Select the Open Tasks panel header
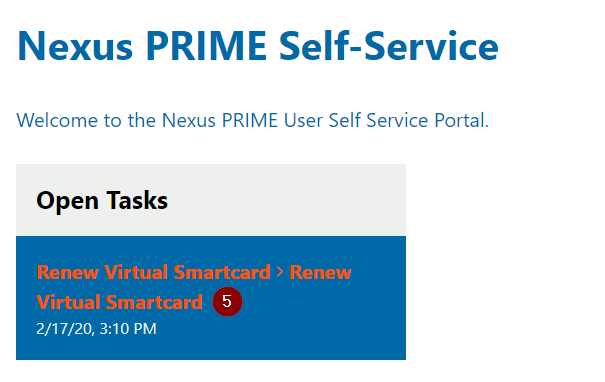 coord(211,200)
